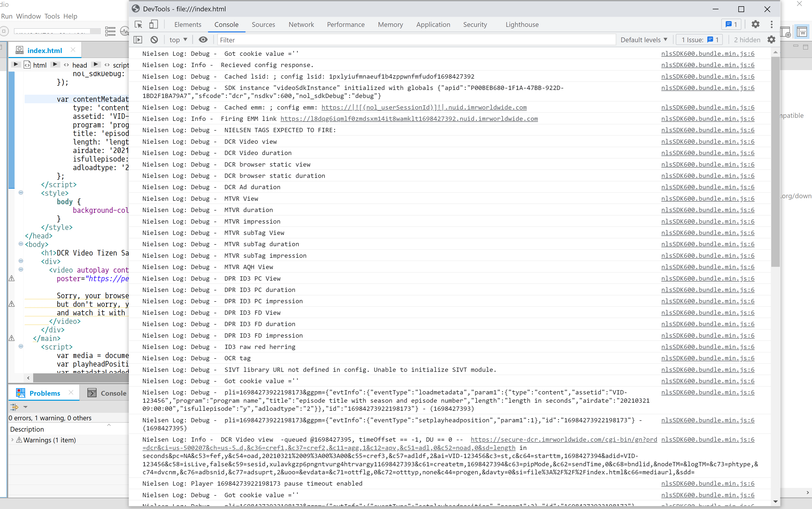
Task: Expand the arrow before html breadcrumb
Action: 16,65
